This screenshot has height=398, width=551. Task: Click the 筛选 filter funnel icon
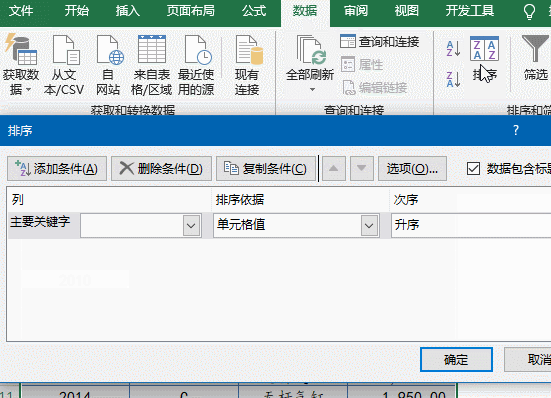(x=536, y=48)
